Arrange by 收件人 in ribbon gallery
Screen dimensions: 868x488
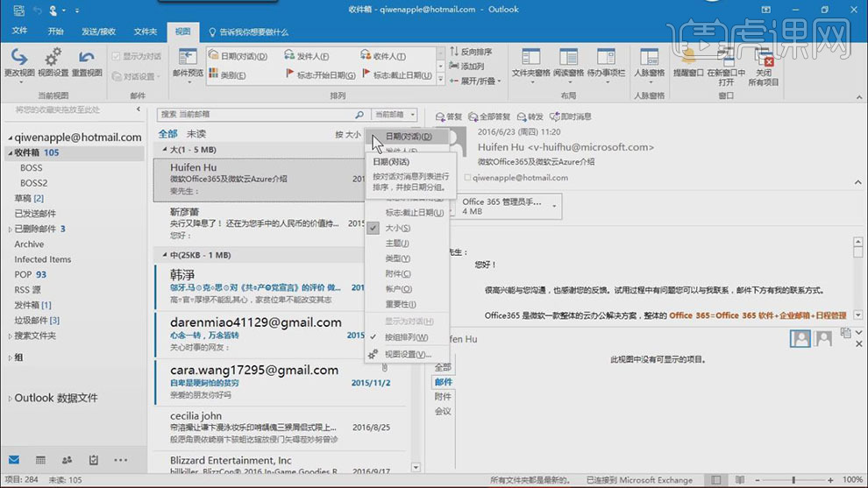tap(383, 56)
